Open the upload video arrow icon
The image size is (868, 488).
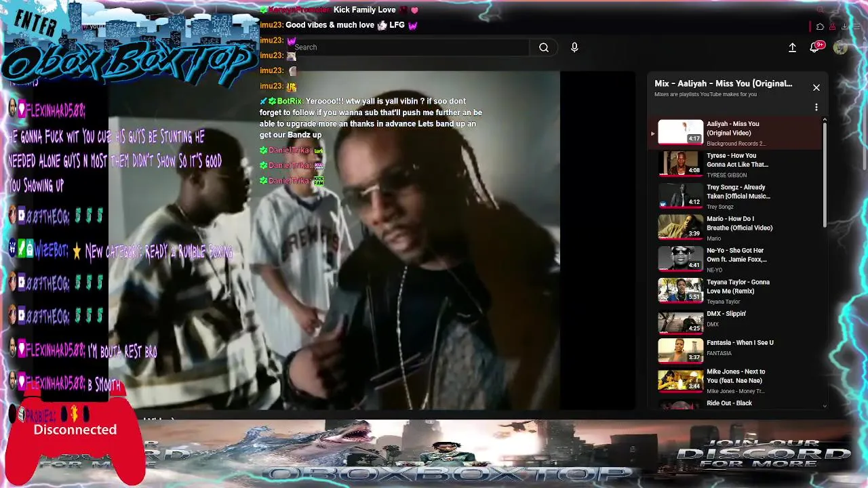(x=792, y=47)
